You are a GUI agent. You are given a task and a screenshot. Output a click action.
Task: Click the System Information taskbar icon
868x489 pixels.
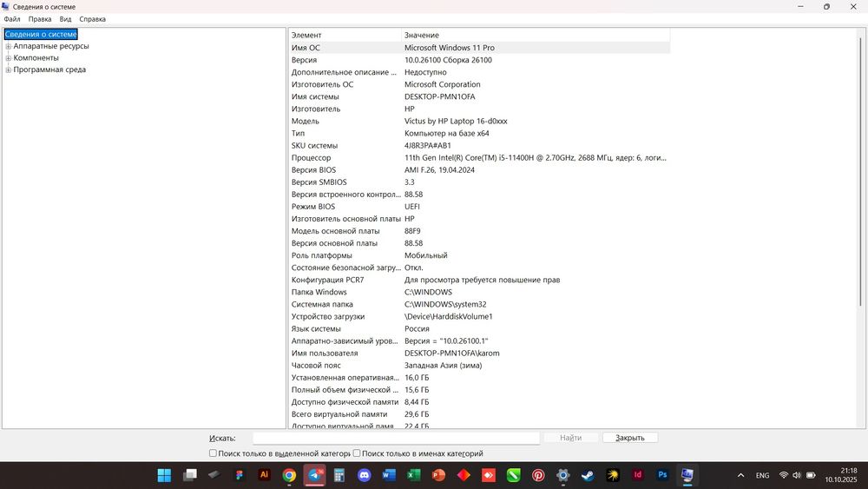[687, 475]
